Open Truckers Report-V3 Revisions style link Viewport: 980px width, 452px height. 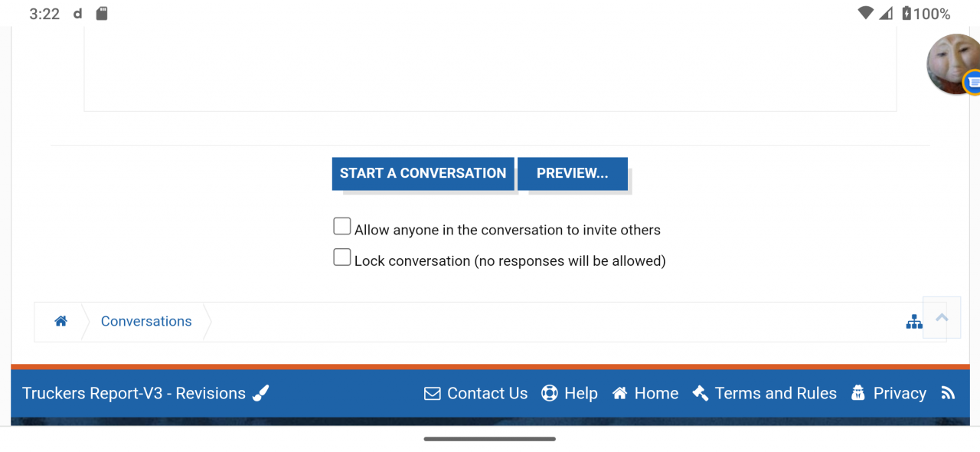(x=134, y=394)
